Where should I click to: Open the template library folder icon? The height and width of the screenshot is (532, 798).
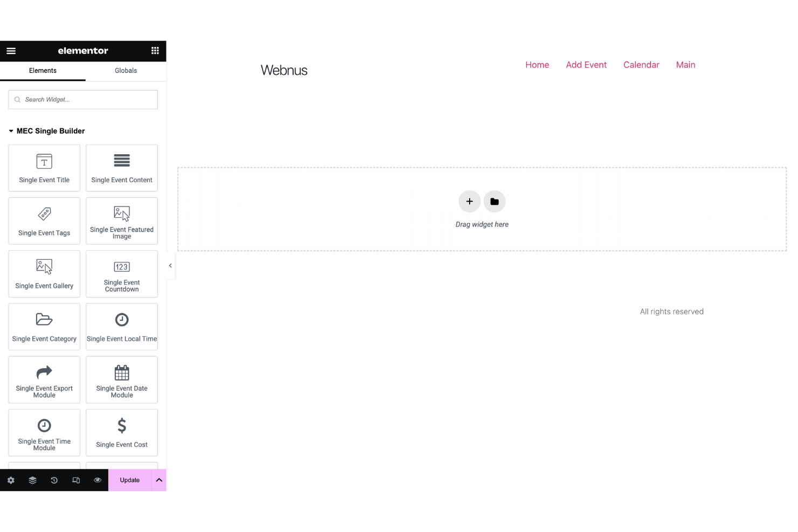coord(494,201)
